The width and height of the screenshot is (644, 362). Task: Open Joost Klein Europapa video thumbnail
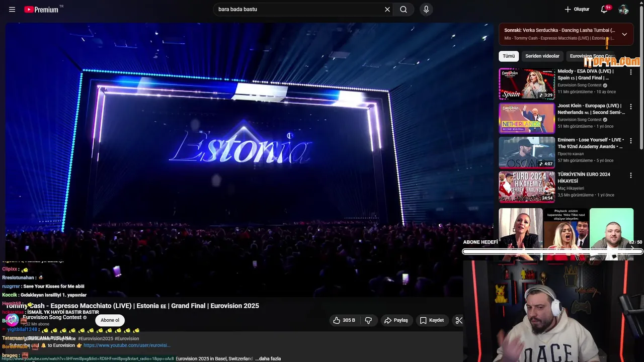click(527, 118)
